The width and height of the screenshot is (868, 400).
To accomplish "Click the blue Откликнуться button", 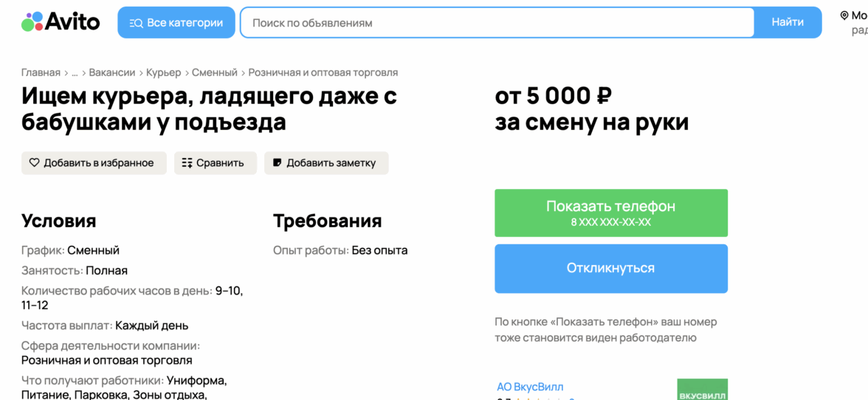I will pos(611,269).
